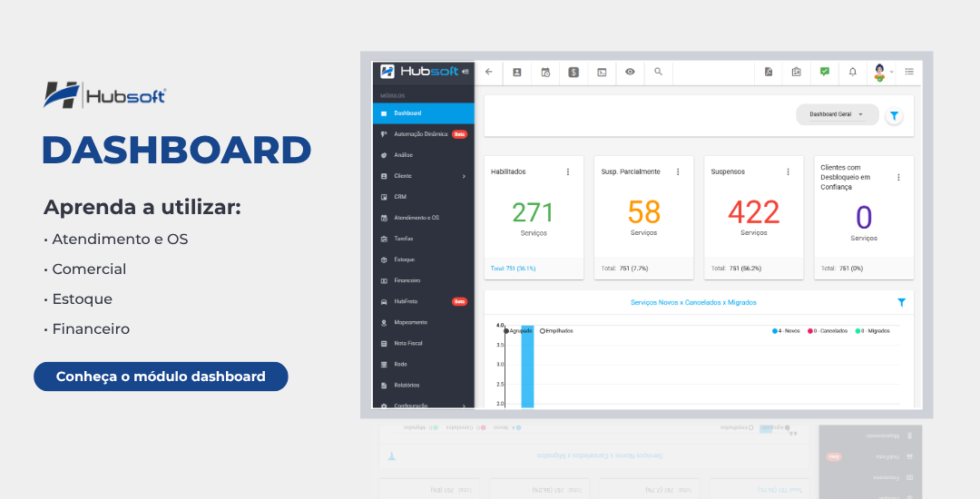The image size is (980, 499).
Task: Click the 422 Suspensos value
Action: click(754, 212)
